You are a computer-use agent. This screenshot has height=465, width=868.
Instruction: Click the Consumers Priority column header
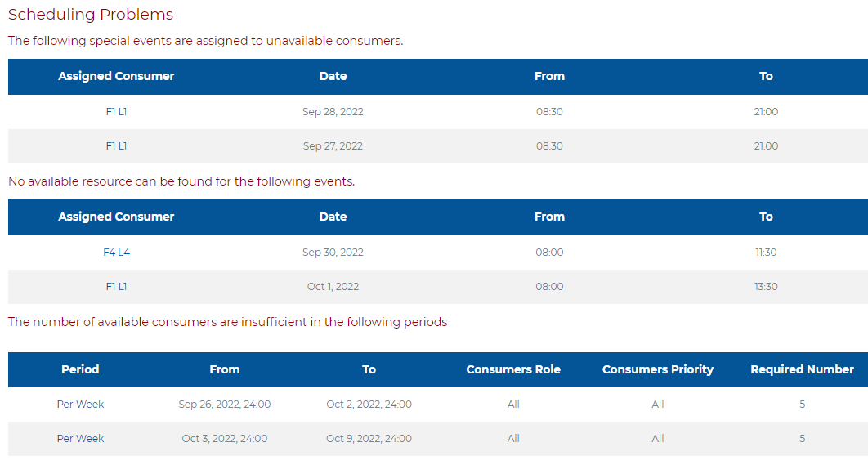pos(658,369)
